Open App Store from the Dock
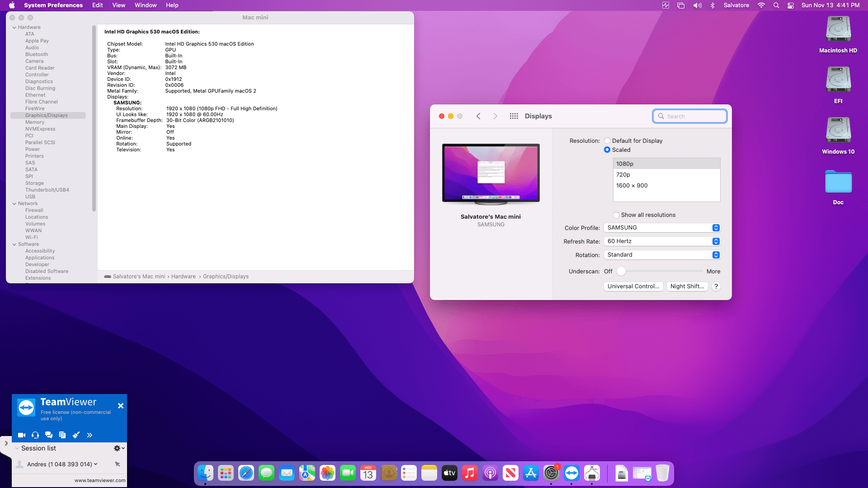This screenshot has height=488, width=868. (531, 473)
